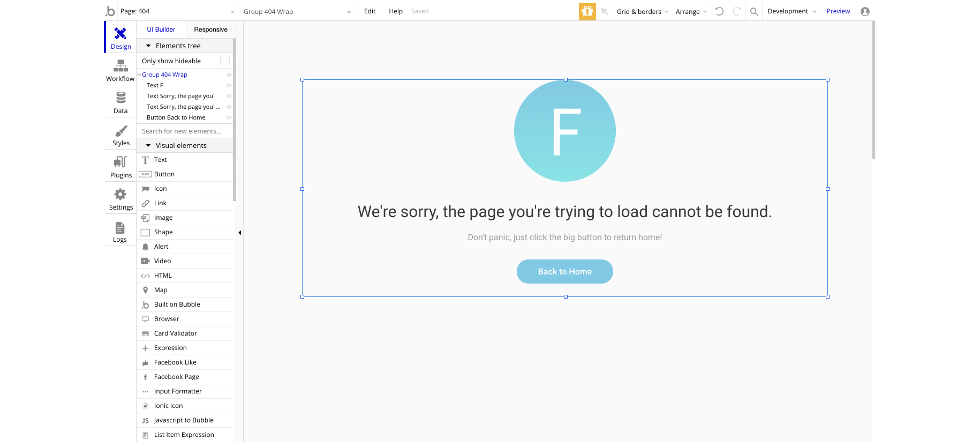Open the Plugins section icon
980x446 pixels.
point(120,162)
